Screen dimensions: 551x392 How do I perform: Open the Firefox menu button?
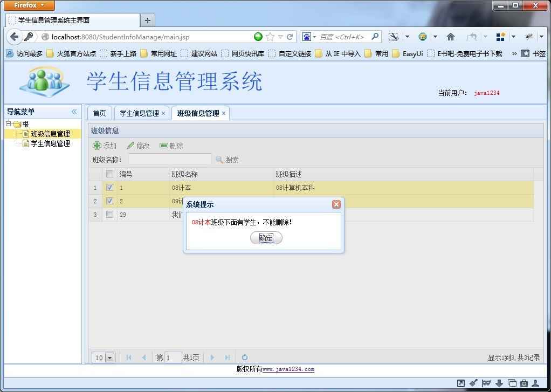30,5
